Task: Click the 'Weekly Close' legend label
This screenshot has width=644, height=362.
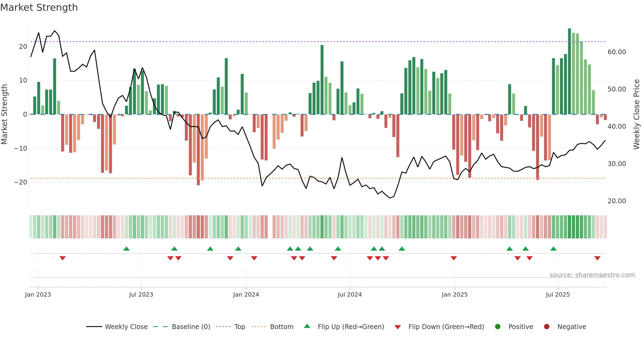Action: 126,327
